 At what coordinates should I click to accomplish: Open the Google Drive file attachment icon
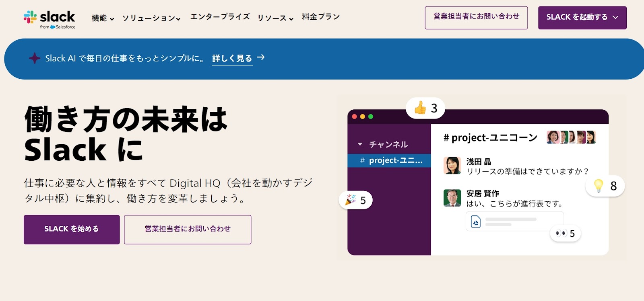tap(476, 221)
